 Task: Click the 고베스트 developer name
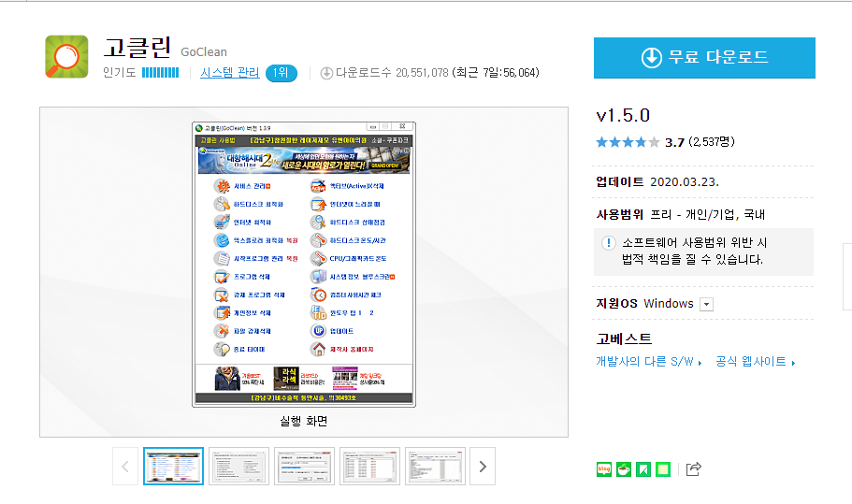pos(624,338)
